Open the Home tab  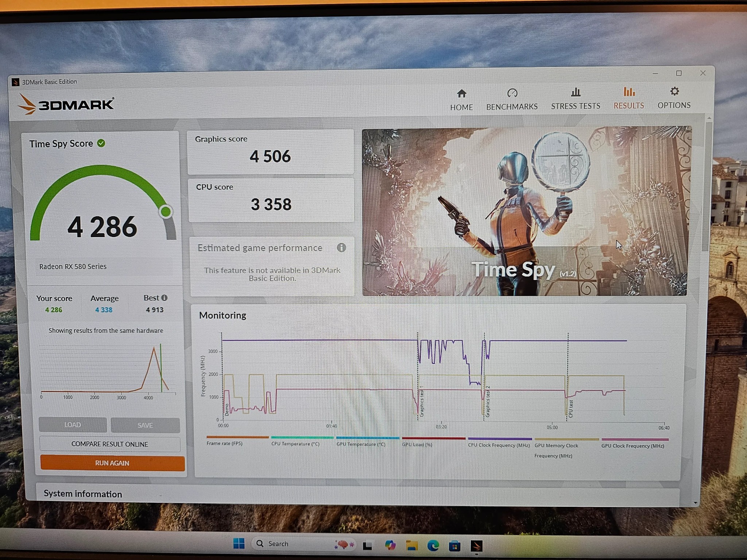click(x=461, y=100)
